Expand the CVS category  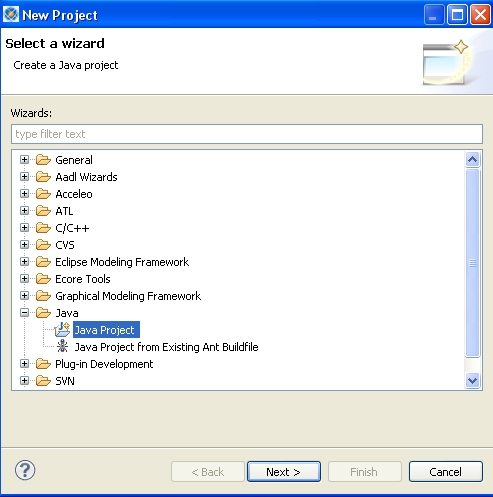coord(24,245)
